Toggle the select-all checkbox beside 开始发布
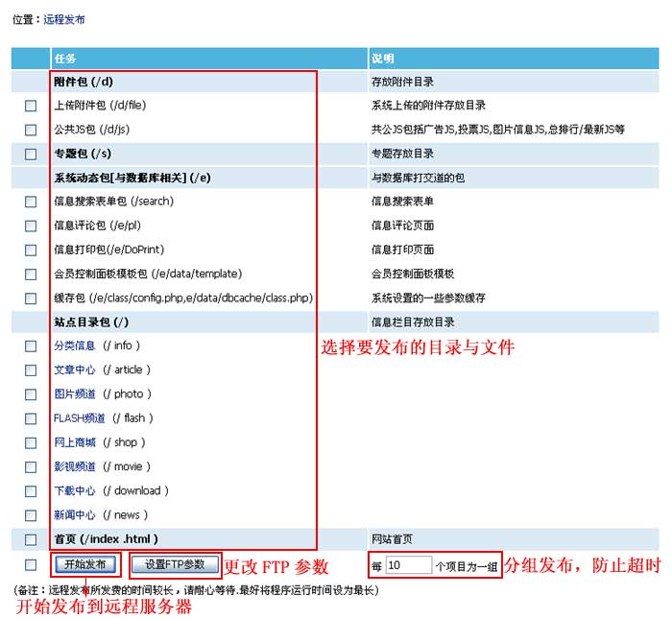672x619 pixels. pyautogui.click(x=31, y=564)
